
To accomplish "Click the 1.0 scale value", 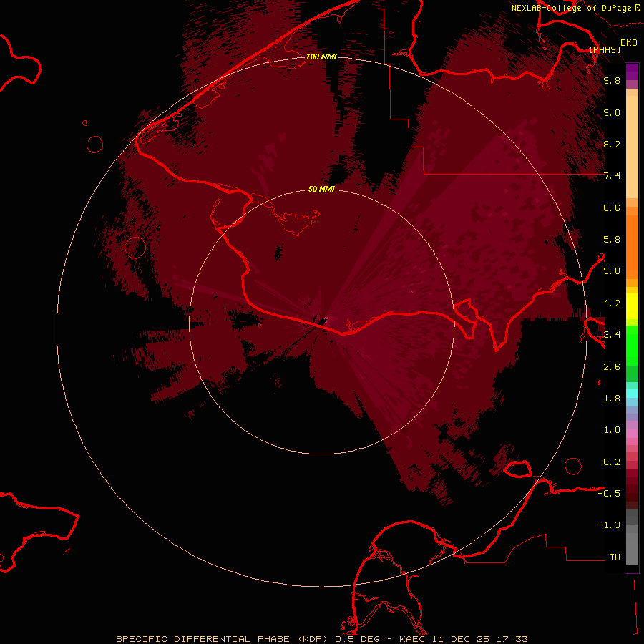I will (x=612, y=430).
